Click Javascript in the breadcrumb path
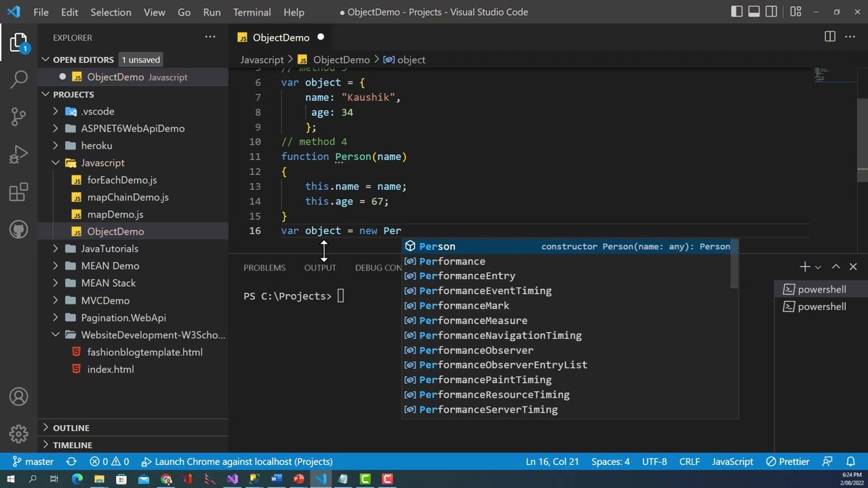 (262, 60)
